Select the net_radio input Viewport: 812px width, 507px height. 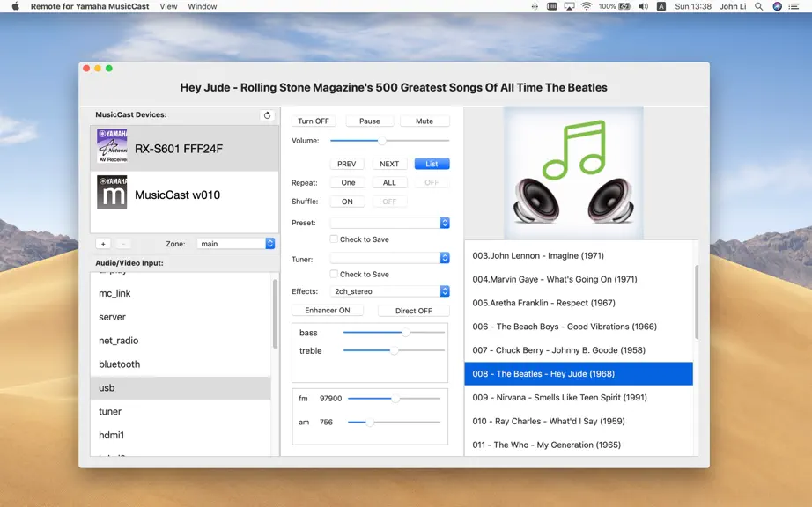(x=181, y=341)
